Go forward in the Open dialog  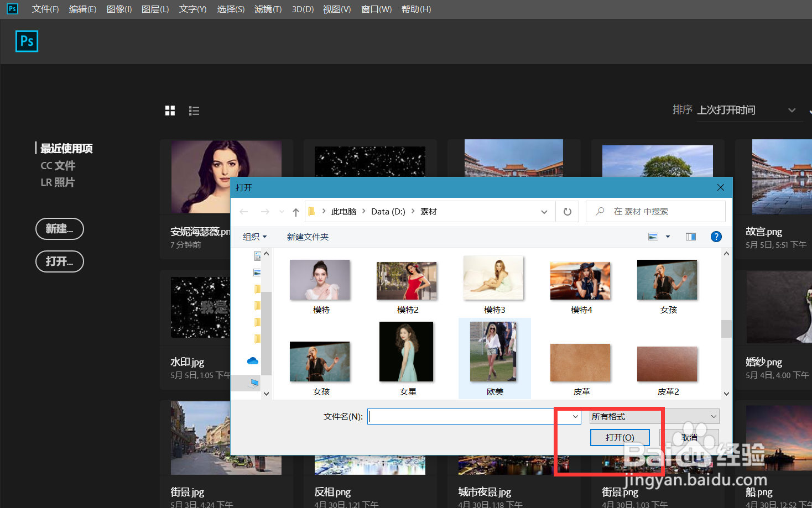tap(265, 212)
